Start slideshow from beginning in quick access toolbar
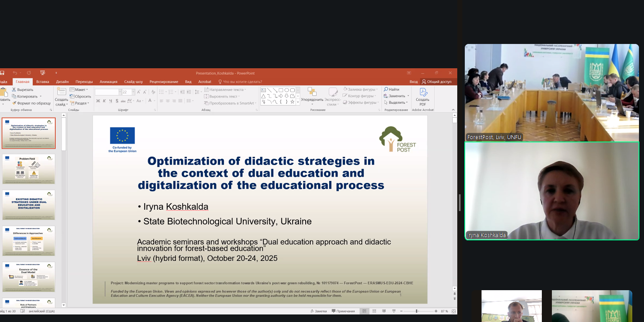Viewport: 644px width, 322px height. click(x=42, y=73)
